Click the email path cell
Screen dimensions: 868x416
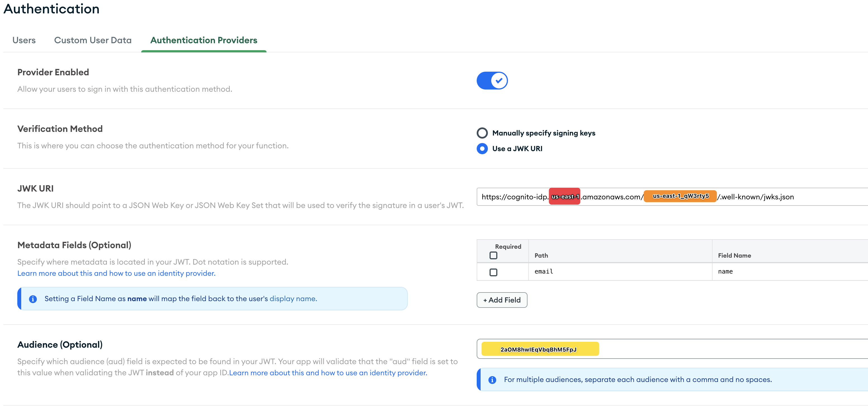pos(619,272)
